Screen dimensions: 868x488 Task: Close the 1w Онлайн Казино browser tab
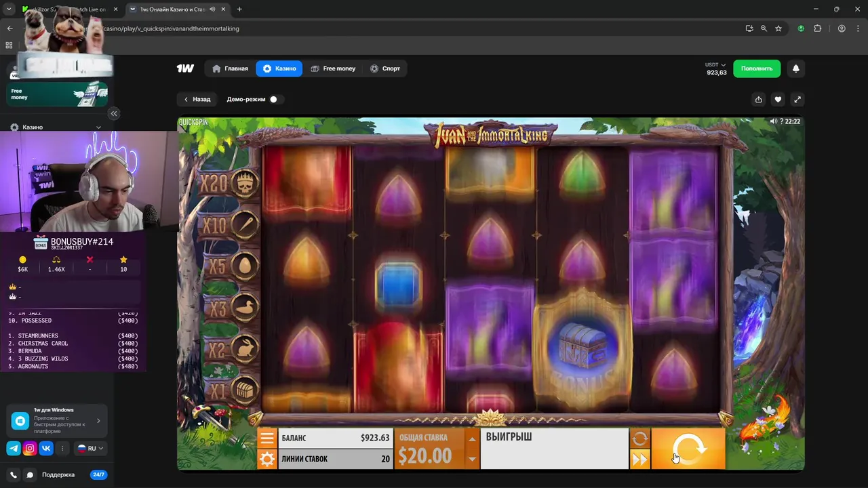tap(223, 9)
